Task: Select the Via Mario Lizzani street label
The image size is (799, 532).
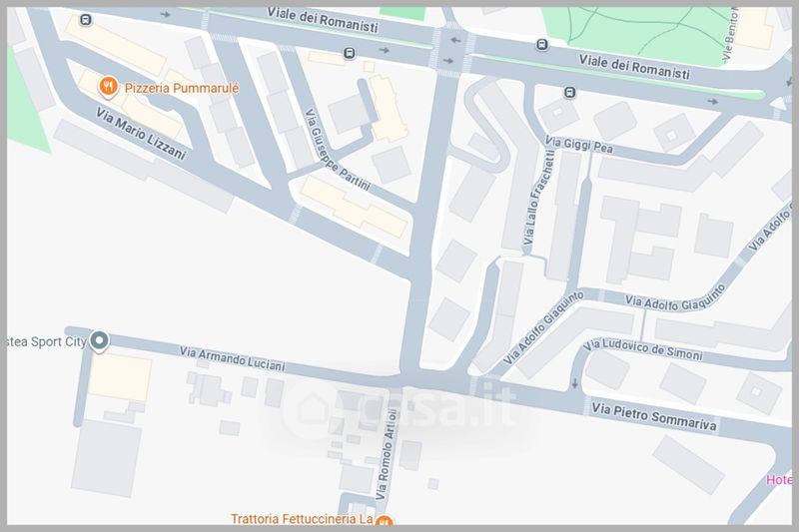Action: (x=141, y=134)
